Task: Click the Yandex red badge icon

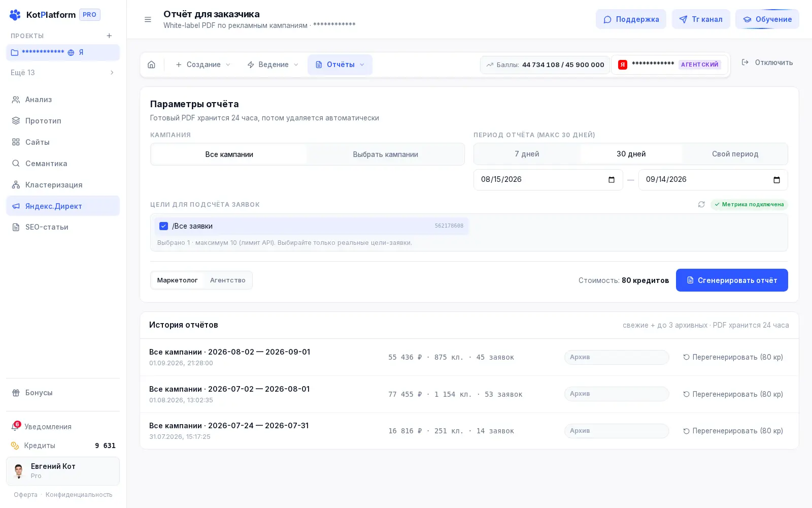Action: click(x=623, y=65)
